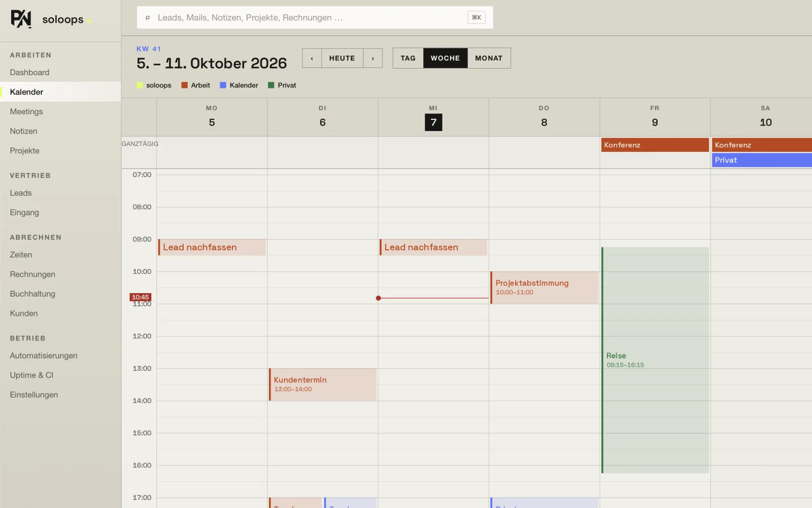Open Notizen in sidebar
The height and width of the screenshot is (508, 812).
click(60, 131)
